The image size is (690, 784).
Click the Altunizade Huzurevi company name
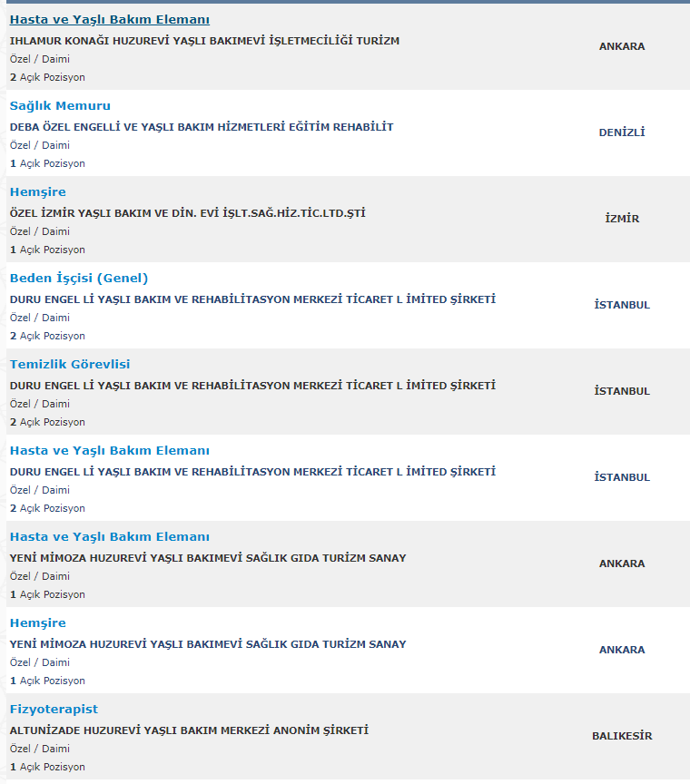pos(189,730)
